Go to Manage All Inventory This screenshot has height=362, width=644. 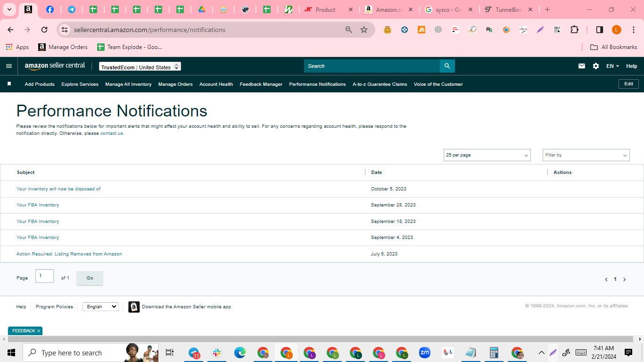pos(128,84)
